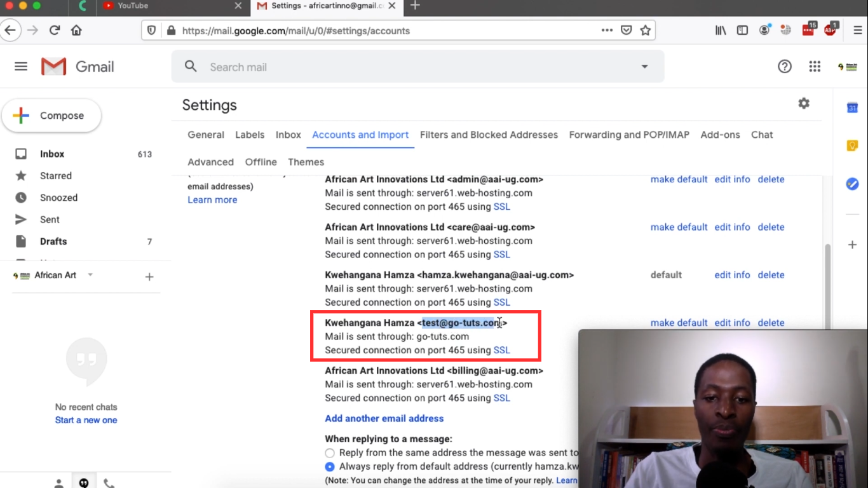
Task: Toggle the Firefox sidebar icon
Action: coord(742,30)
